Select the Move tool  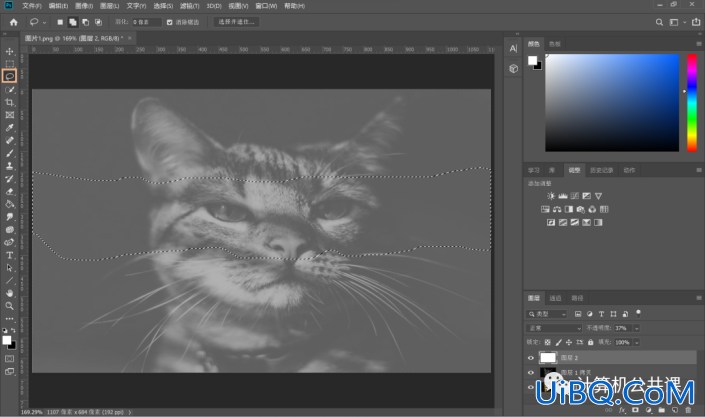[9, 51]
